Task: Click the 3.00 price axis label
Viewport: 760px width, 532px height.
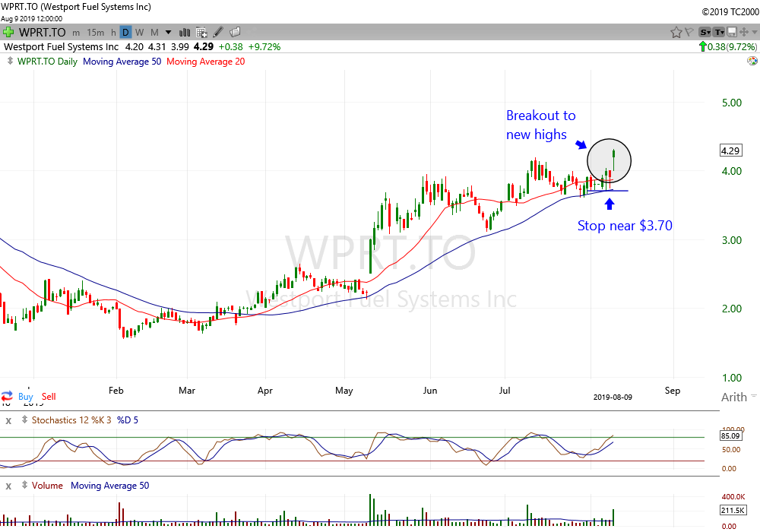Action: [x=731, y=240]
